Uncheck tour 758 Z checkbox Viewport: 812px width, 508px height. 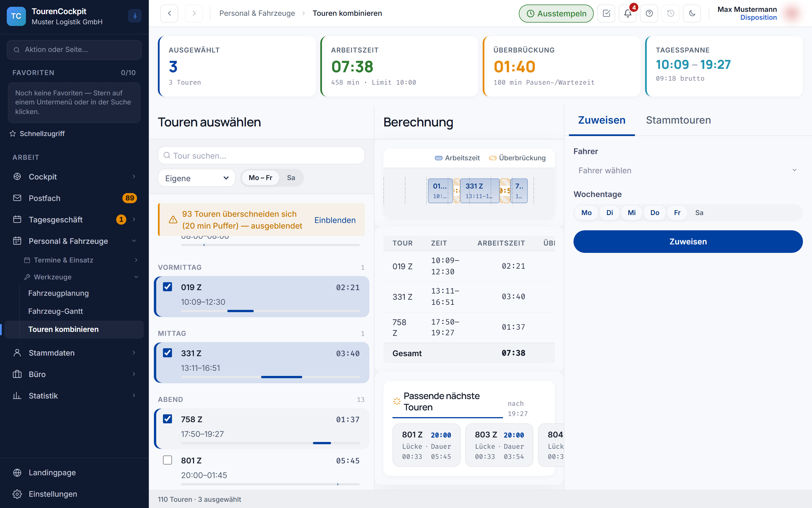point(167,419)
